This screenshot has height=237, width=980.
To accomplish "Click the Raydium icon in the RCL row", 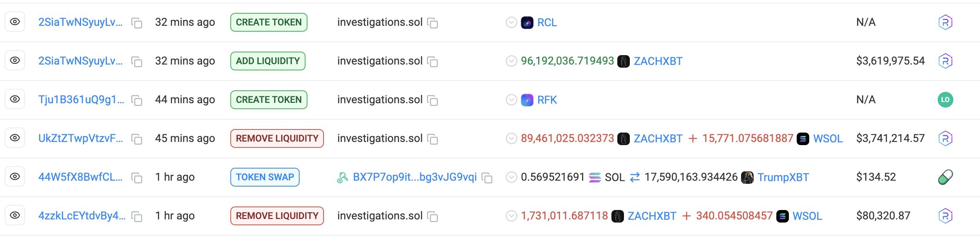I will point(945,22).
